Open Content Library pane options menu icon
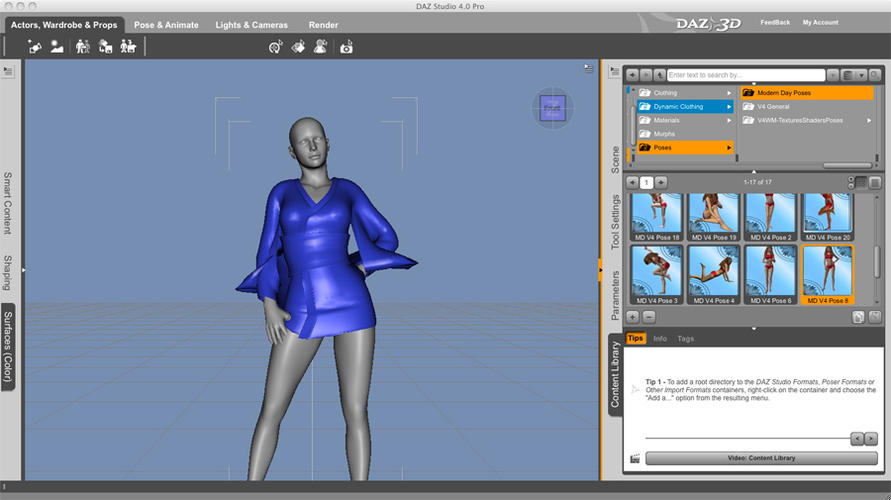Screen dimensions: 891x500 coord(614,72)
